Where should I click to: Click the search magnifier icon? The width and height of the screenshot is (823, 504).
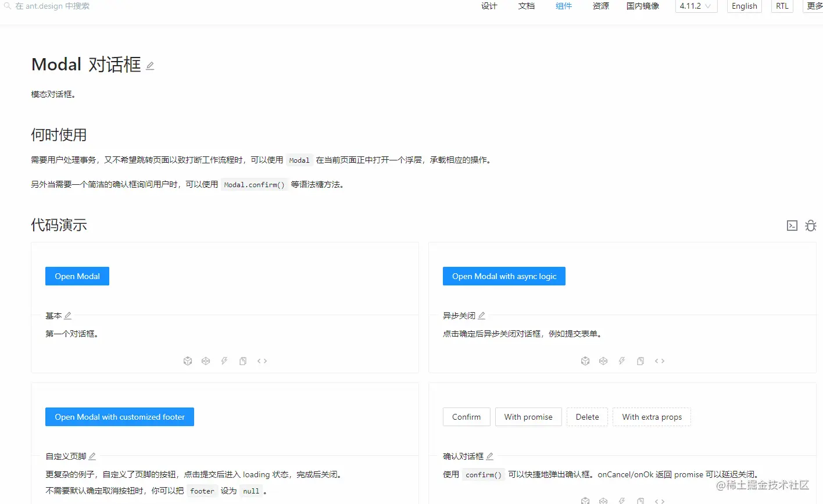[x=8, y=6]
